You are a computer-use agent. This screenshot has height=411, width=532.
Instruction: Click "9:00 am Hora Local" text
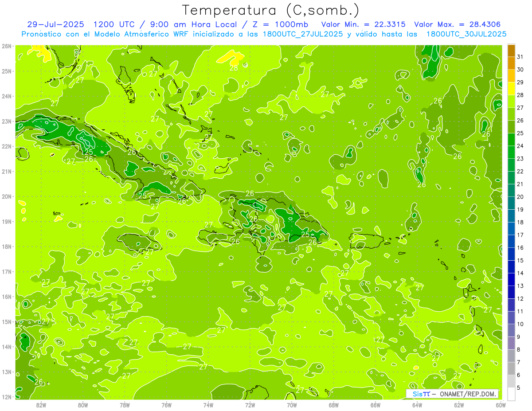pos(193,24)
